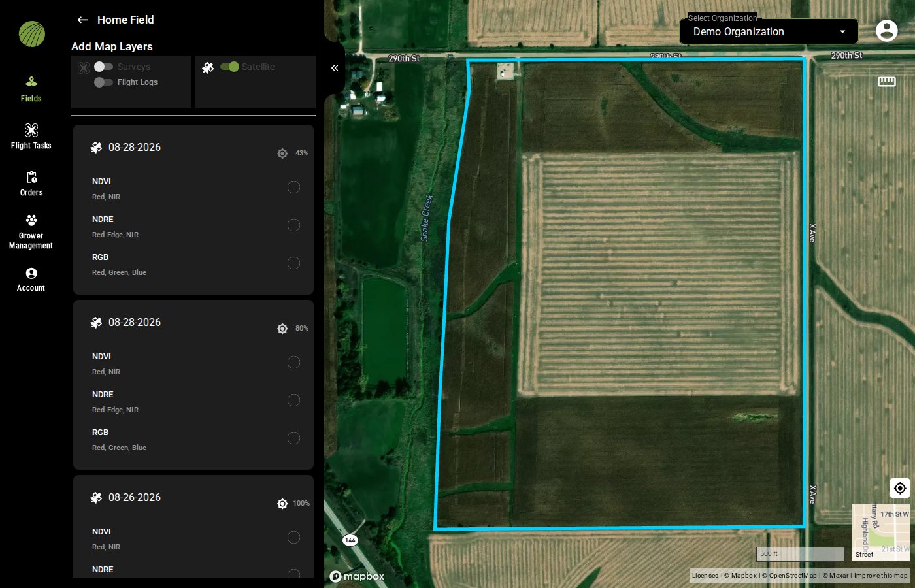This screenshot has height=588, width=915.
Task: Open Grower Management
Action: (31, 231)
